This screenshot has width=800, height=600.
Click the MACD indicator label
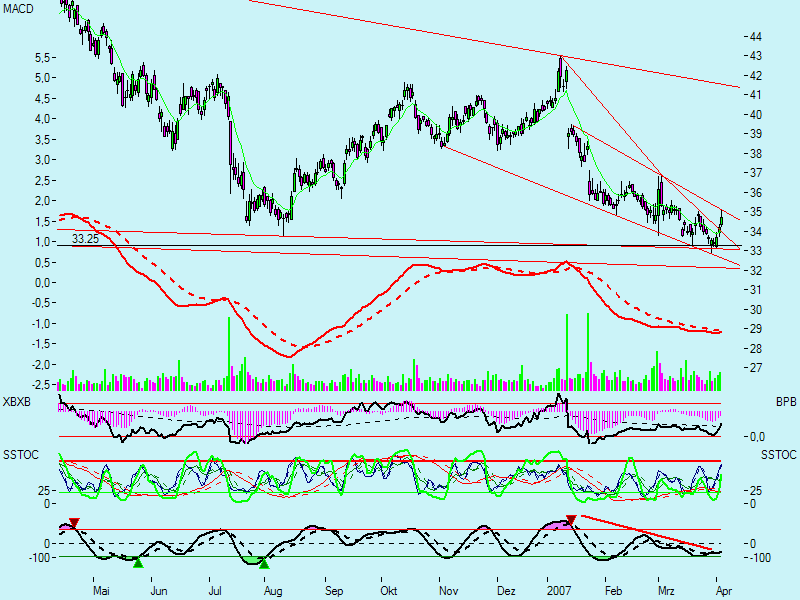pos(18,9)
